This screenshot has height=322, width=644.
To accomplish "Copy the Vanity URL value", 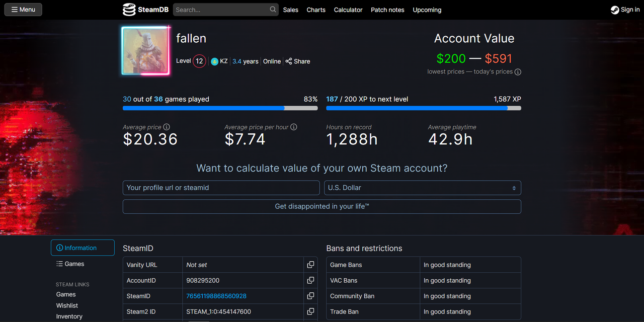I will click(310, 265).
